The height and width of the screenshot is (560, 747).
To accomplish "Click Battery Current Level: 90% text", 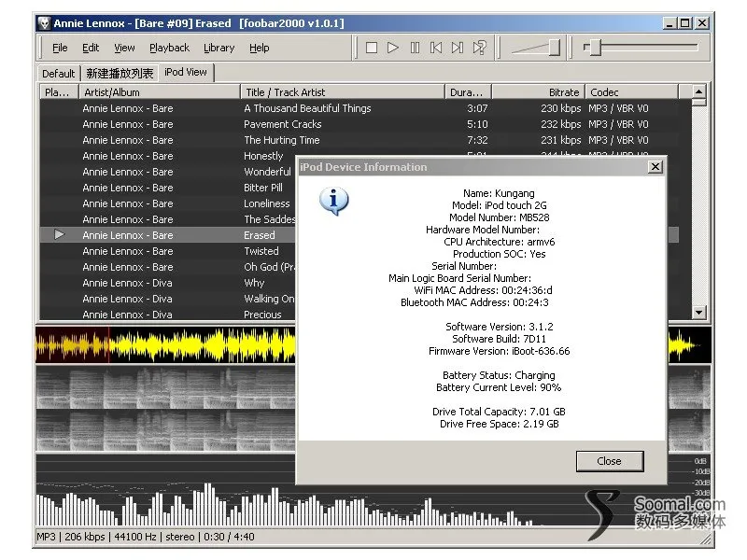I will click(499, 387).
